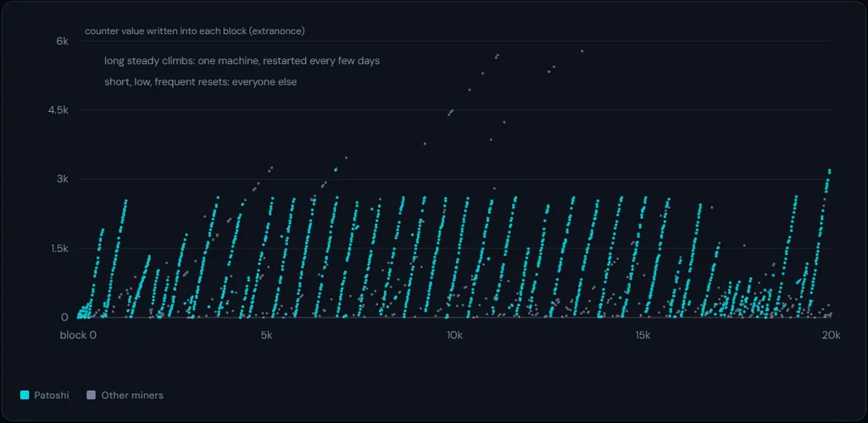Click the Patoshi legend label
Viewport: 868px width, 423px height.
(x=52, y=395)
